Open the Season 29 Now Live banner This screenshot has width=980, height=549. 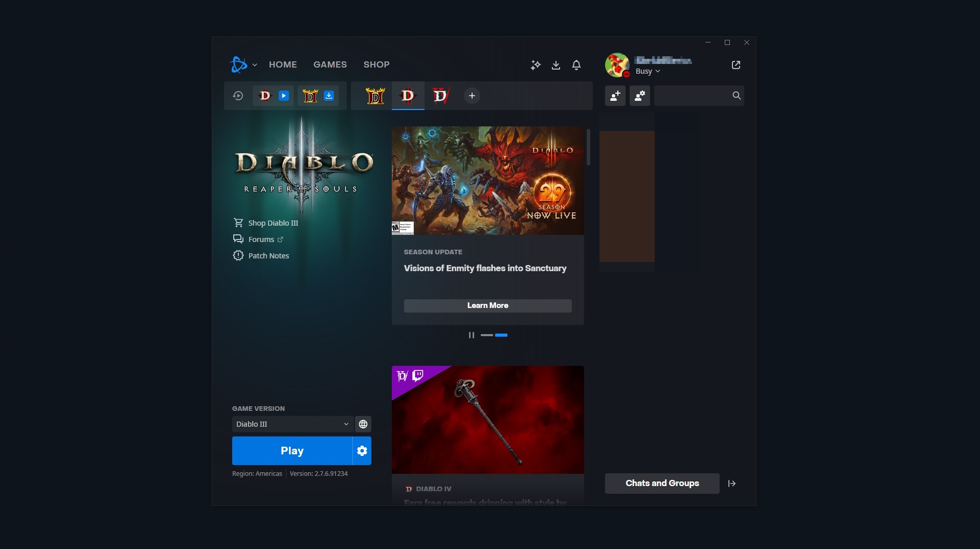tap(488, 181)
